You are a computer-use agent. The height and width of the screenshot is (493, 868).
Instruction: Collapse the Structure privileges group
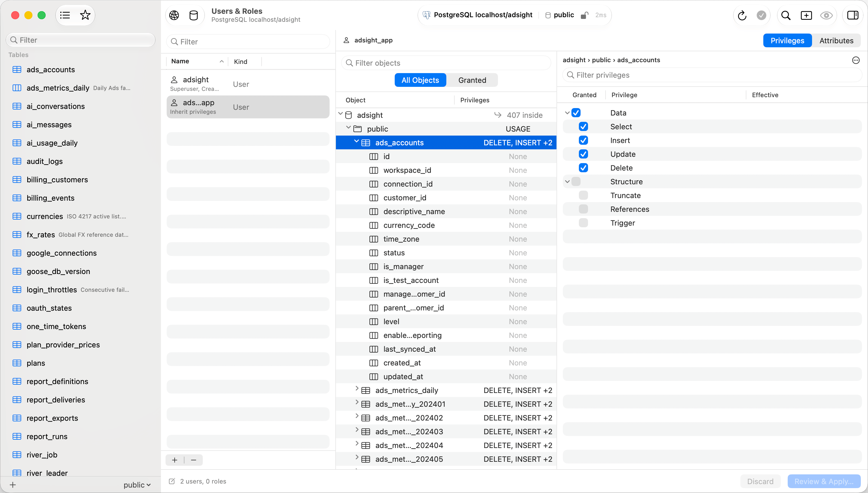567,181
